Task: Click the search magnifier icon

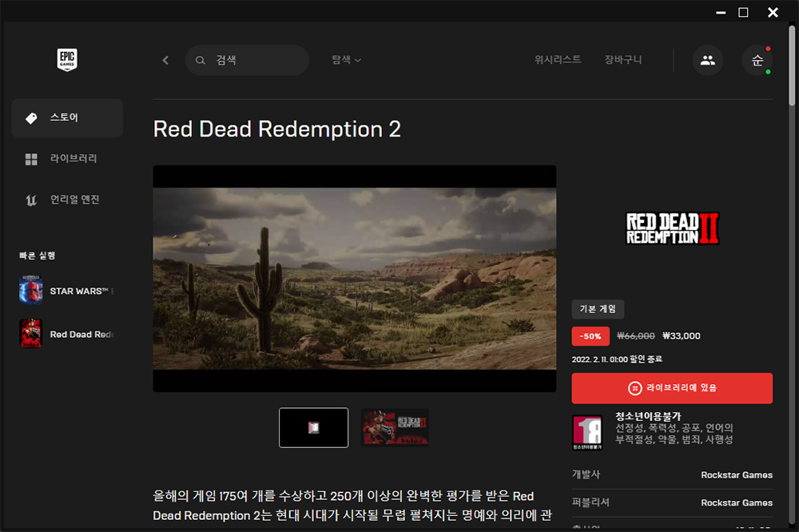Action: point(201,60)
